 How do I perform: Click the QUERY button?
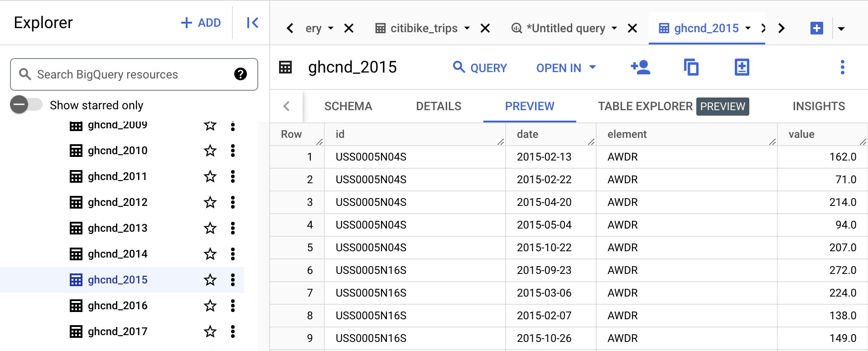(480, 68)
